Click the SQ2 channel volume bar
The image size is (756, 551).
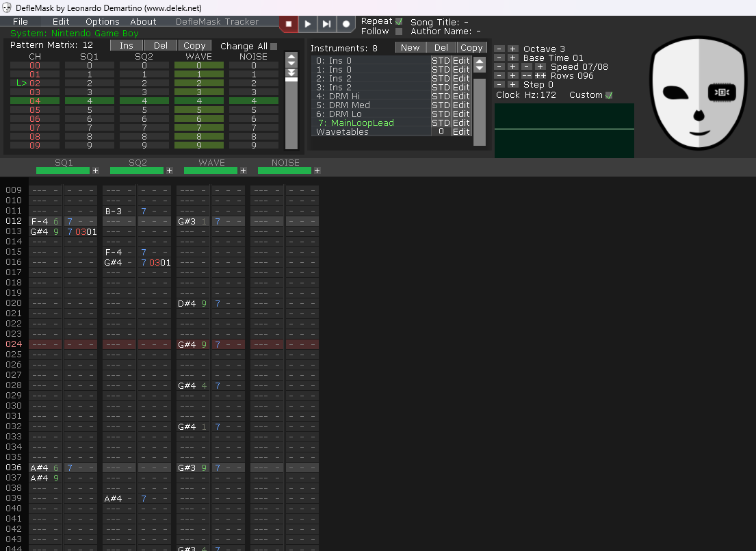point(136,170)
